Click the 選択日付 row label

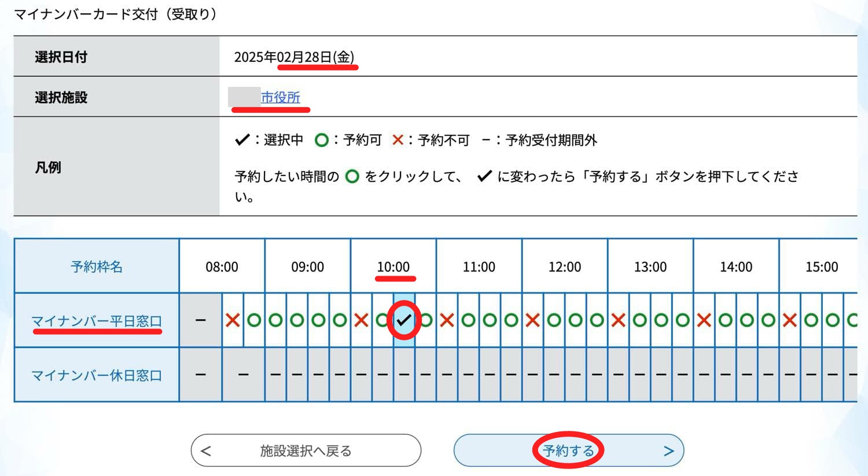click(x=61, y=57)
